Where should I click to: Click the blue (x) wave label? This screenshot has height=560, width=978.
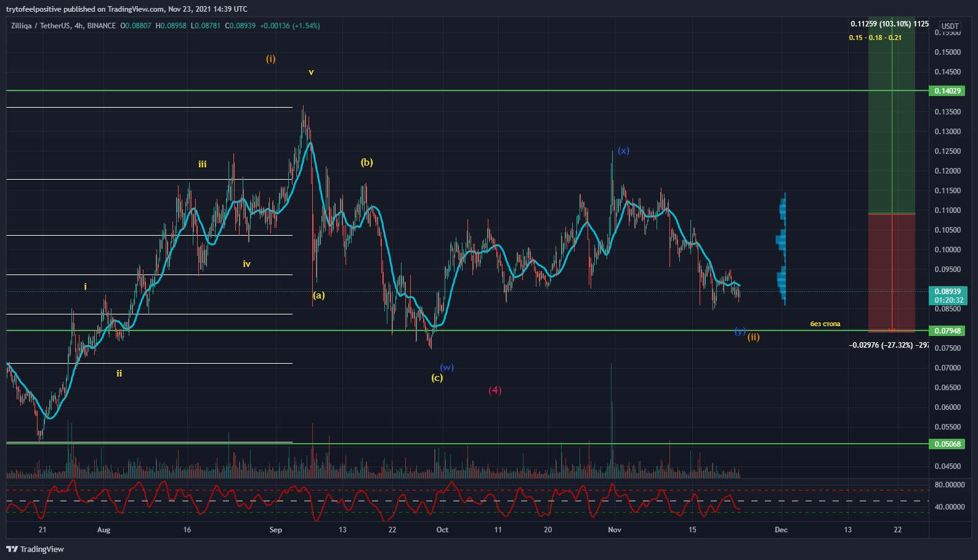click(x=623, y=151)
